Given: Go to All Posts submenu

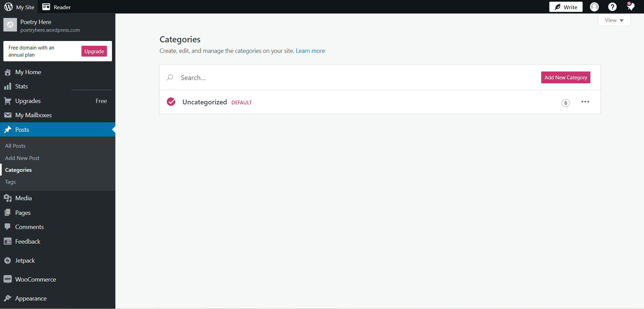Looking at the screenshot, I should (x=15, y=146).
